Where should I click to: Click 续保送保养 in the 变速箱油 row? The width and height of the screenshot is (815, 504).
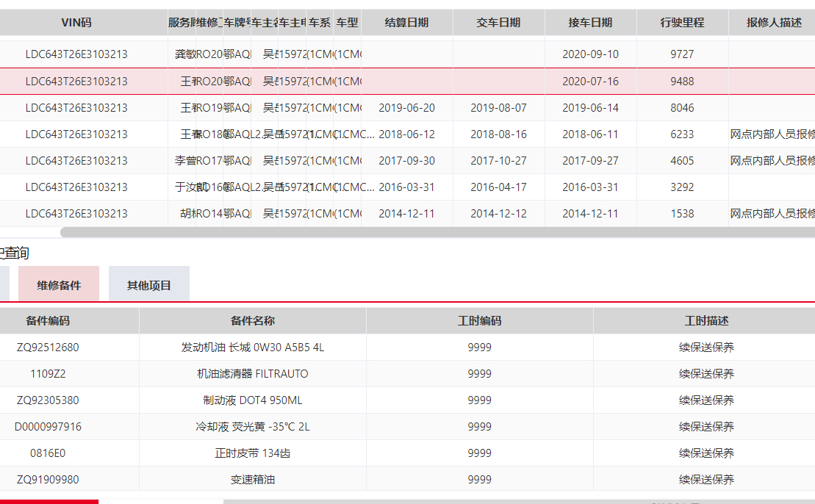coord(706,480)
